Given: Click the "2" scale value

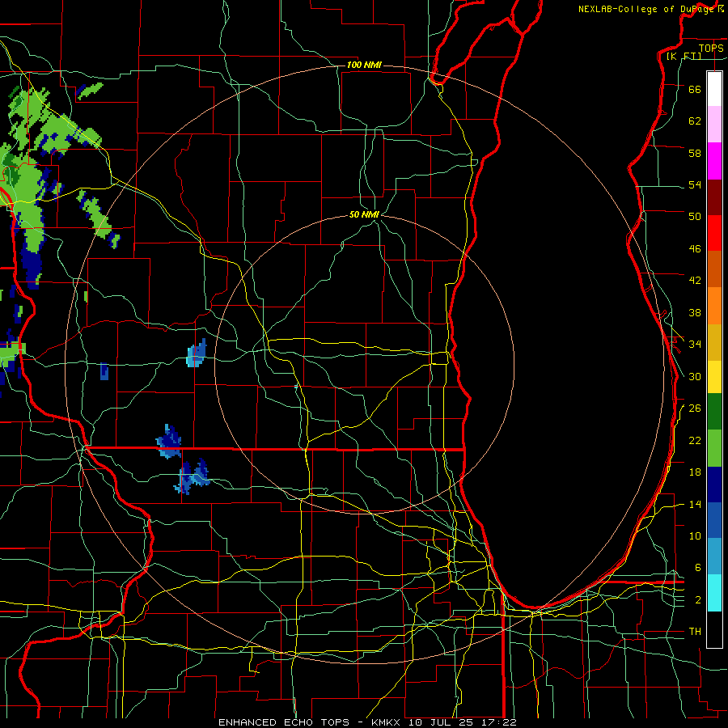Looking at the screenshot, I should [697, 600].
